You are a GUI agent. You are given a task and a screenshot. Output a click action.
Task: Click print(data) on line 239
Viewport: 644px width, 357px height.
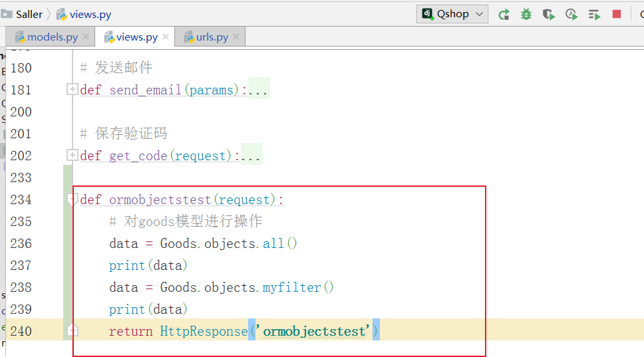click(x=148, y=310)
